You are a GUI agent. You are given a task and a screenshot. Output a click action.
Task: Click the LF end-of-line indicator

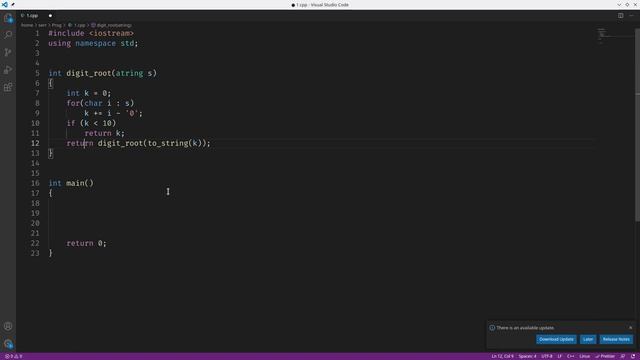coord(560,356)
